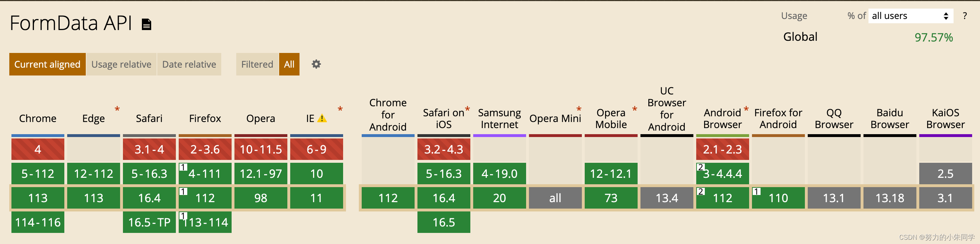Switch to Date relative view

pos(189,64)
